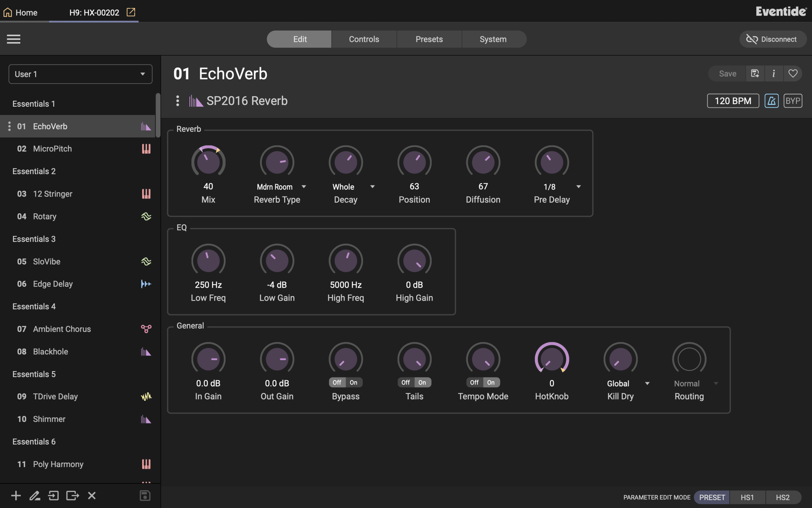Click the Save button

tap(727, 74)
